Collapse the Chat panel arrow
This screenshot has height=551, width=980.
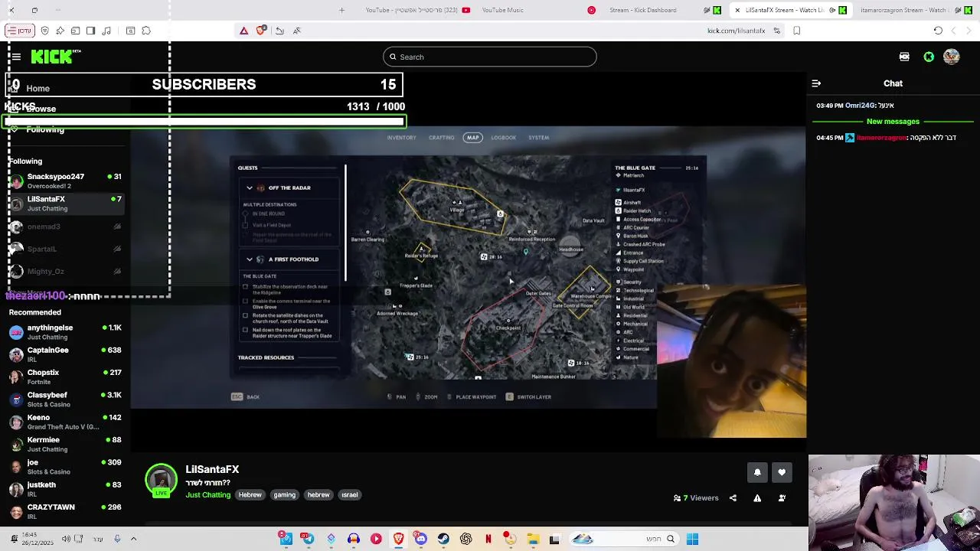pos(816,83)
